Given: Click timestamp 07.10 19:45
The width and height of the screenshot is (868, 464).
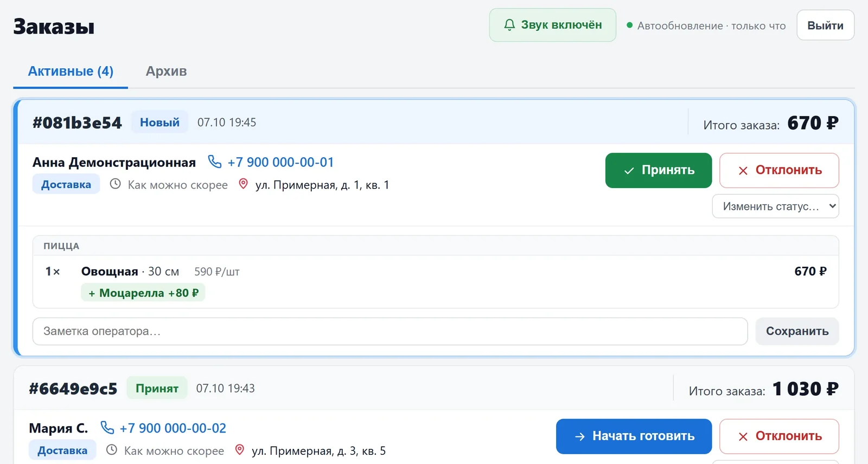Looking at the screenshot, I should pos(227,123).
